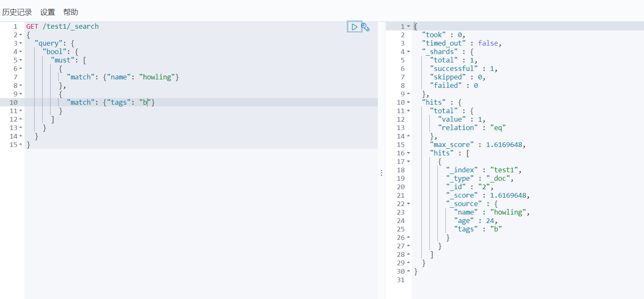Collapse the root brace on editor line 2

21,35
